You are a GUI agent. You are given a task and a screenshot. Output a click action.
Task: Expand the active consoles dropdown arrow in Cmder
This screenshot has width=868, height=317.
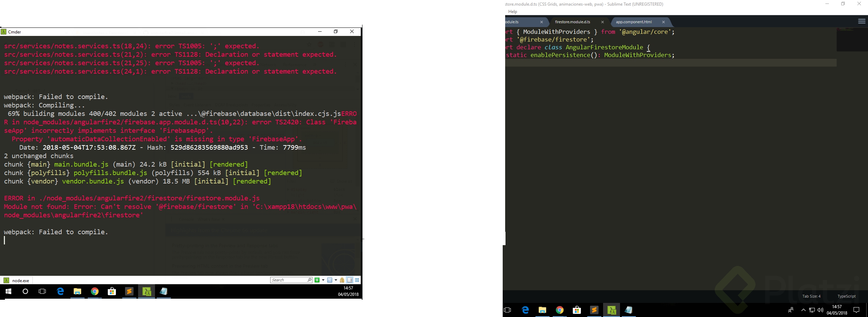[336, 280]
